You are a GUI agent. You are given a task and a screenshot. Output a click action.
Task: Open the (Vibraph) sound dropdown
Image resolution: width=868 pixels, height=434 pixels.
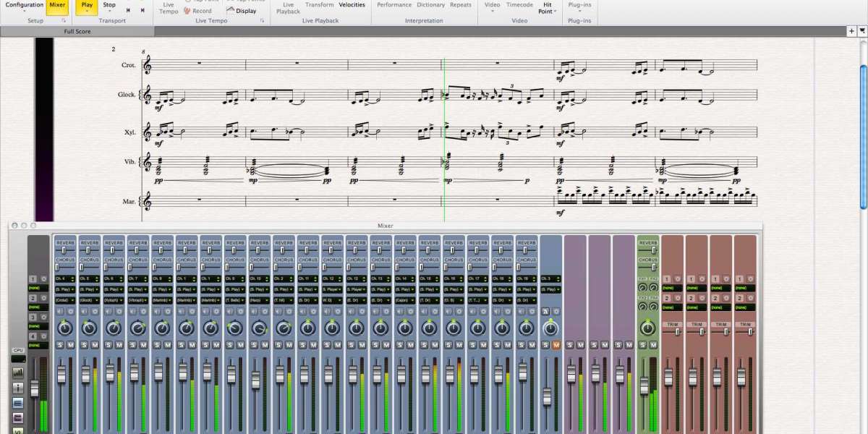(138, 299)
